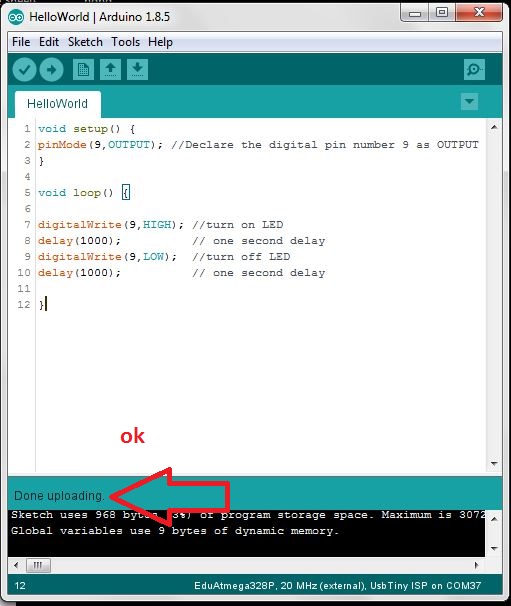The image size is (511, 606).
Task: Open the Sketch menu
Action: coord(85,42)
